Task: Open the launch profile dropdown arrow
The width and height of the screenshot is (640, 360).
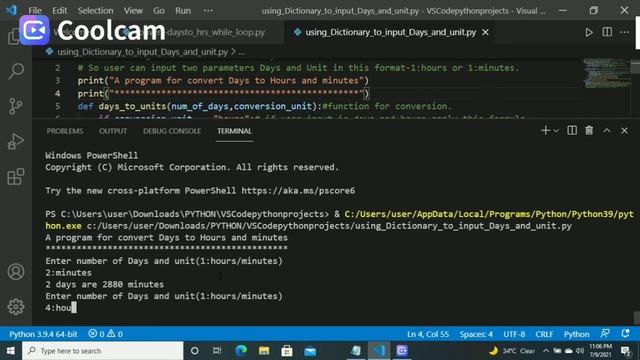Action: click(556, 131)
